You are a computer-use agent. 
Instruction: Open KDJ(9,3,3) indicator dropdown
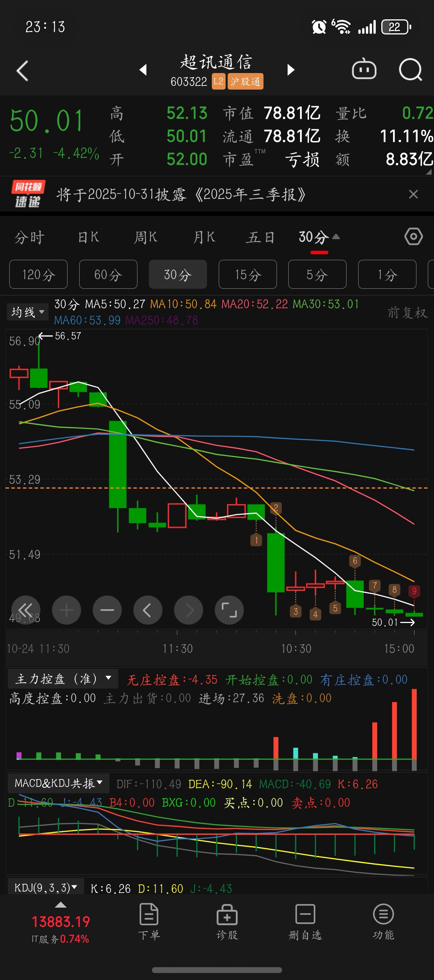[x=46, y=888]
